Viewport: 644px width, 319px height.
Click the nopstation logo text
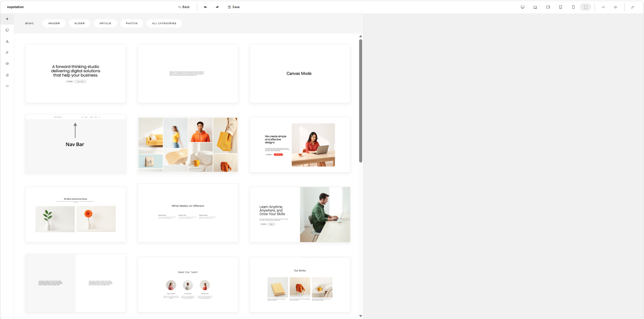[x=15, y=7]
